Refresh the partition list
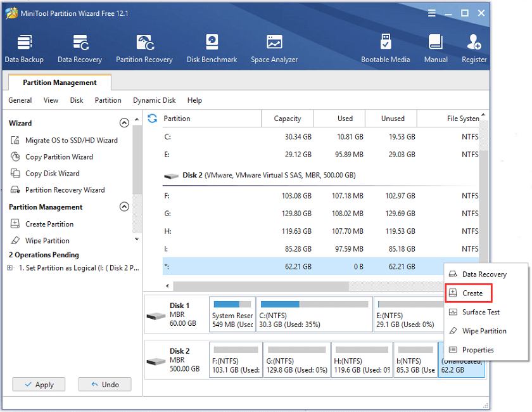 coord(152,118)
